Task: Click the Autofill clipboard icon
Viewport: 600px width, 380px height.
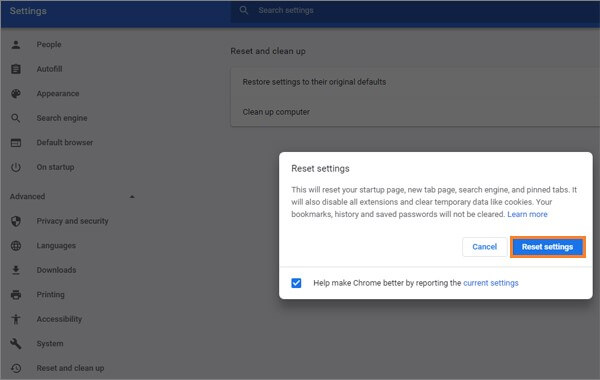Action: tap(16, 69)
